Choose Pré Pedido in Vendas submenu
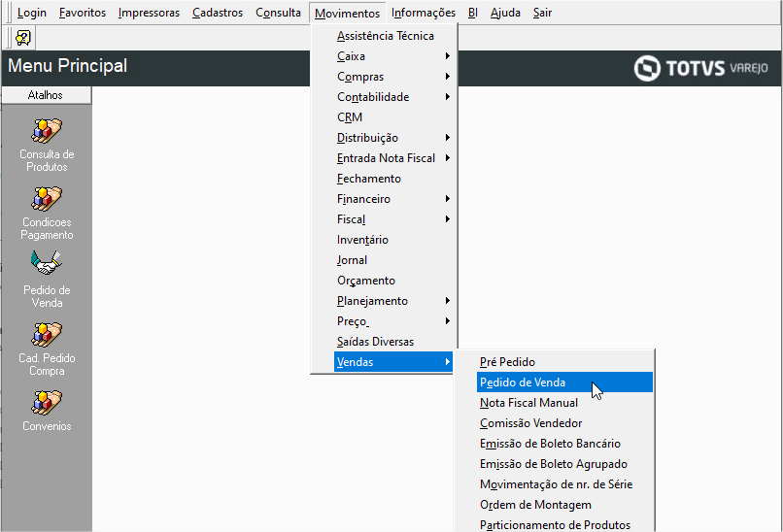783x532 pixels. tap(564, 362)
